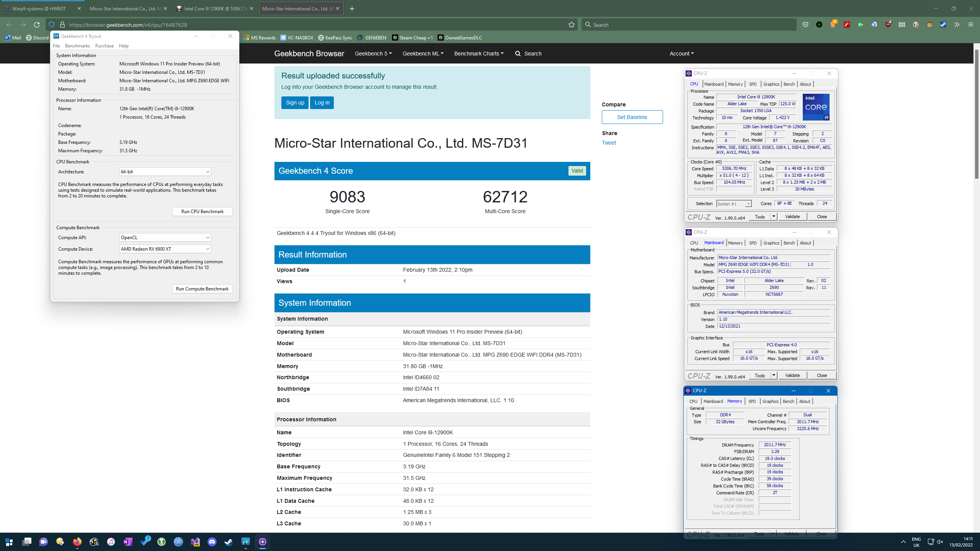The height and width of the screenshot is (551, 980).
Task: Click the tracking protection shield icon
Action: pos(52,24)
